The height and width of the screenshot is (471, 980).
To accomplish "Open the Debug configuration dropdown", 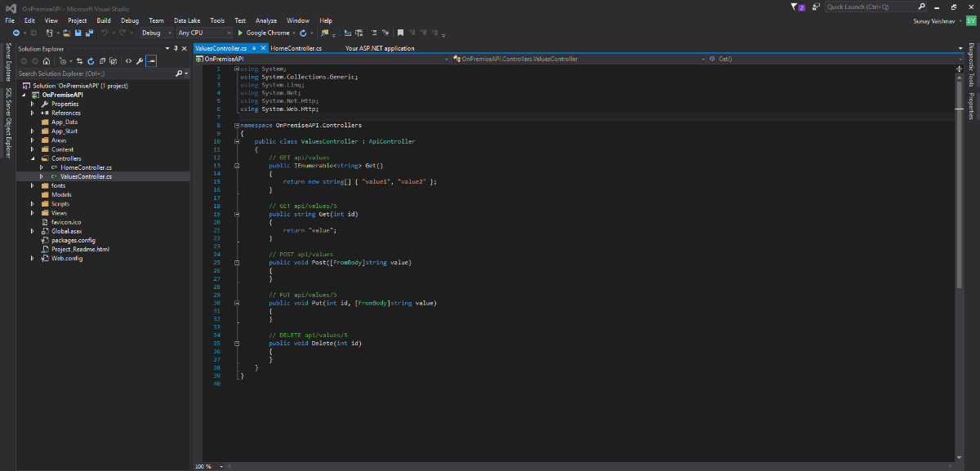I will (156, 33).
